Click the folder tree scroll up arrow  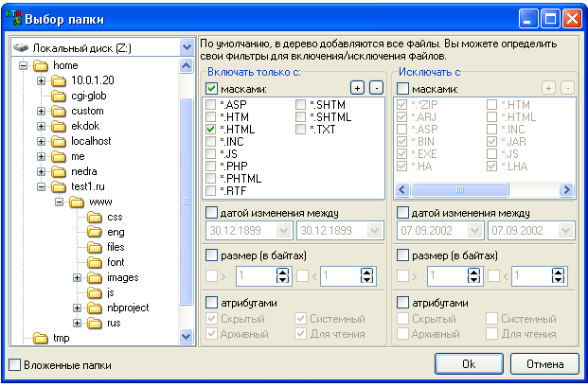tap(187, 65)
